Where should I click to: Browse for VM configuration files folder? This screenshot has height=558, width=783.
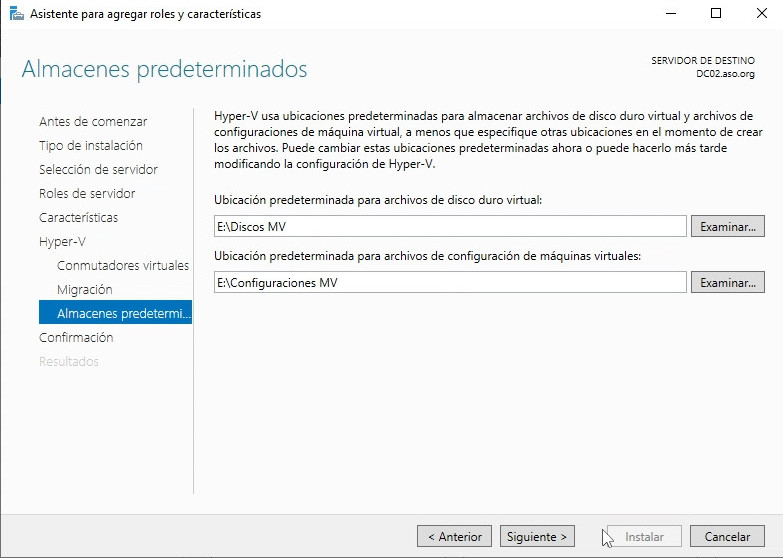(x=727, y=282)
